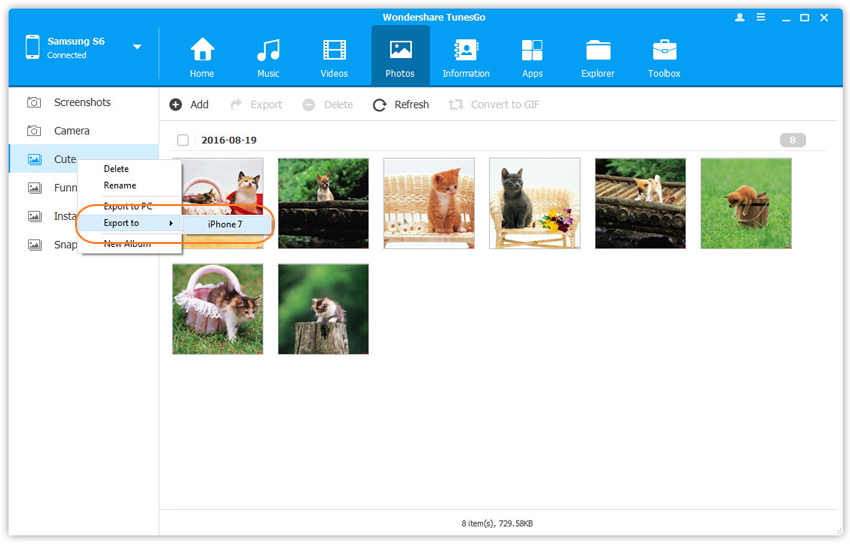Expand the Export to submenu arrow

[171, 223]
